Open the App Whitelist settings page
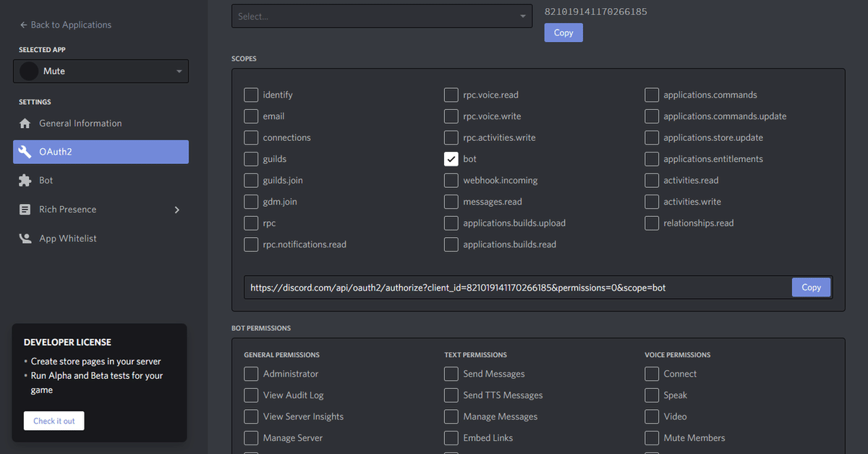868x454 pixels. point(67,239)
